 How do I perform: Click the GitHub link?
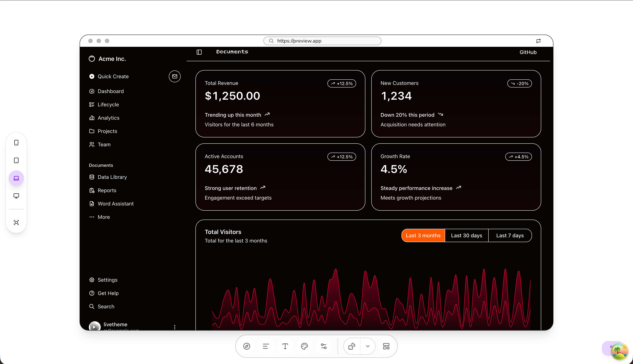[x=528, y=52]
